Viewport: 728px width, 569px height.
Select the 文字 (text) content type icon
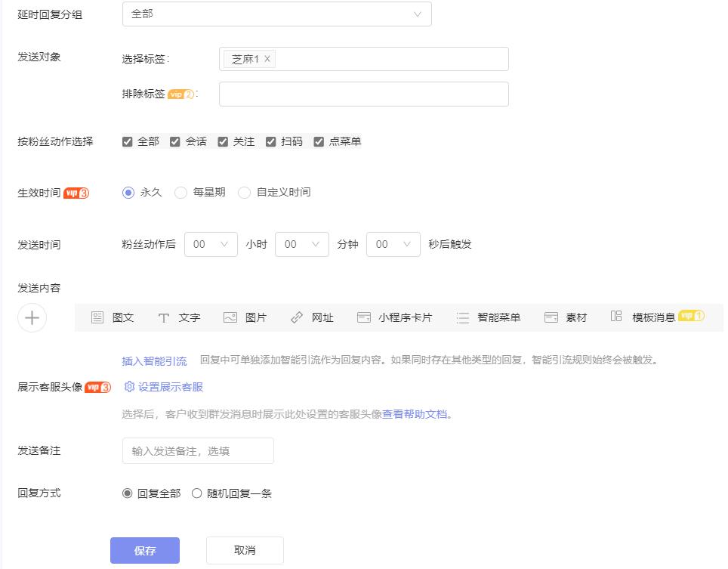(178, 317)
